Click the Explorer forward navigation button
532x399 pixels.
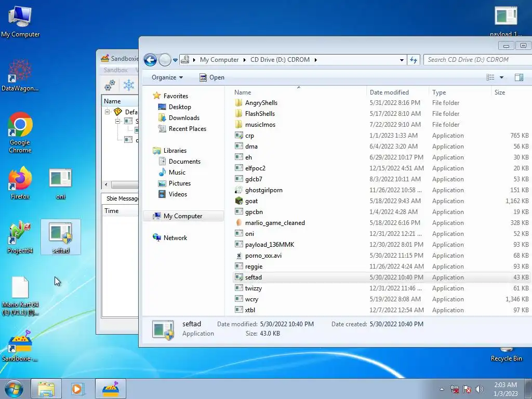[x=165, y=60]
